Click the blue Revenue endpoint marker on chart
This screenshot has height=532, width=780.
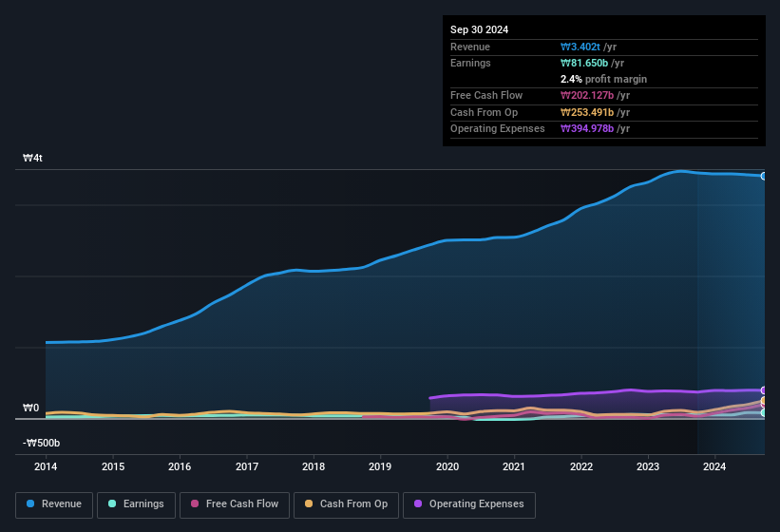(763, 176)
